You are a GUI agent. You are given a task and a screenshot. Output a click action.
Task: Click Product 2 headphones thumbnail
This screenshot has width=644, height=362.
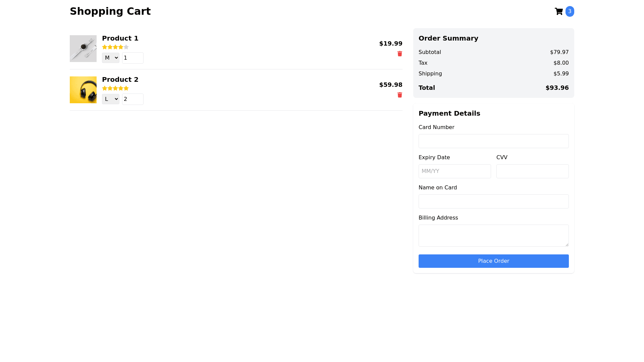[x=83, y=90]
